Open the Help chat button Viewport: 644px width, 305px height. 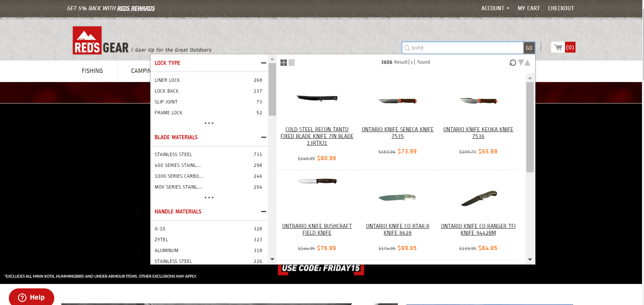(x=31, y=297)
